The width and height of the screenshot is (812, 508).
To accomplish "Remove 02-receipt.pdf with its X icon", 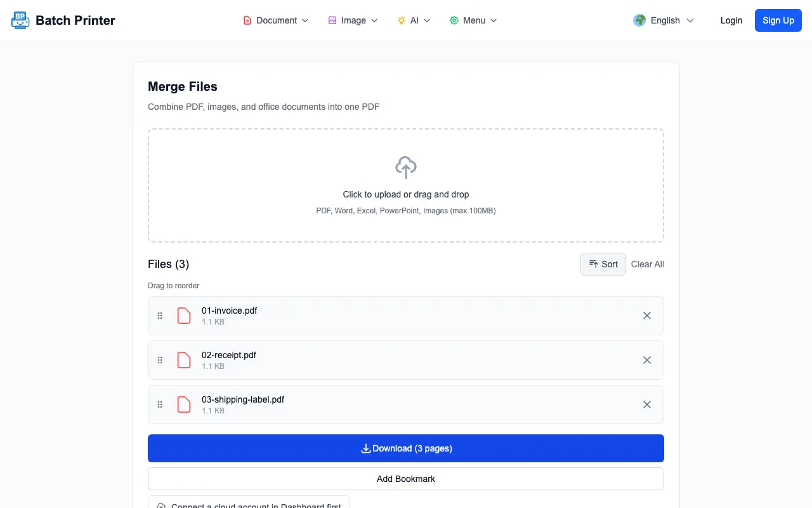I will tap(647, 360).
